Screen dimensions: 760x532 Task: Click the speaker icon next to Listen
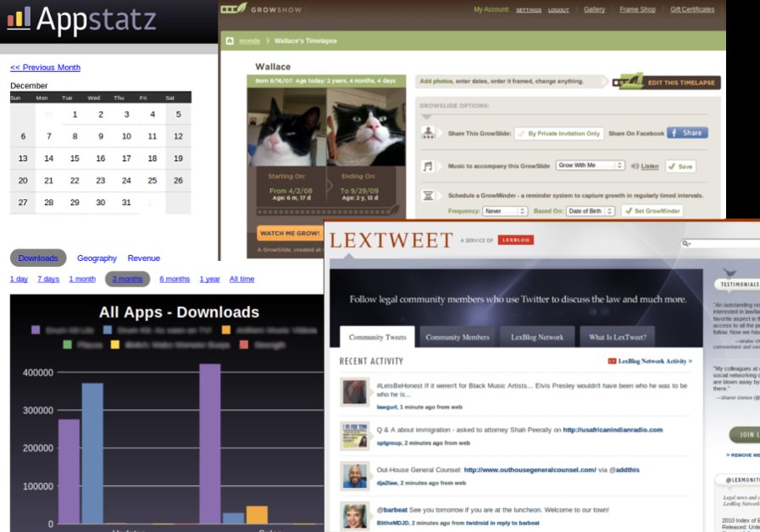tap(635, 166)
